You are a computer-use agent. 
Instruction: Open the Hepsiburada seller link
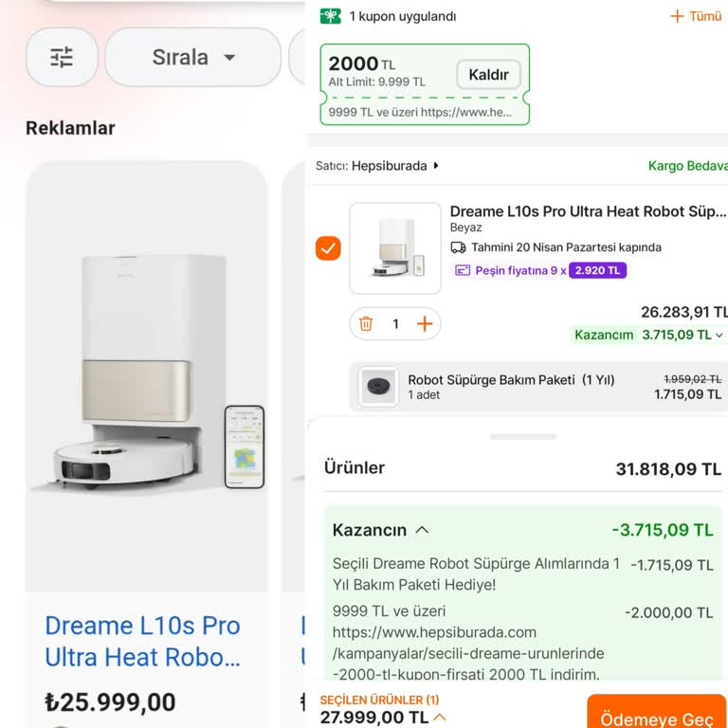390,166
